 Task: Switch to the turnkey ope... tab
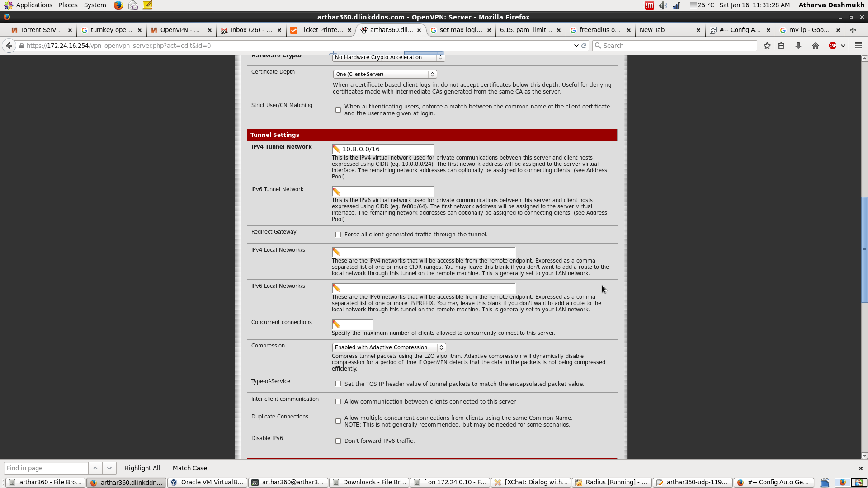[111, 30]
